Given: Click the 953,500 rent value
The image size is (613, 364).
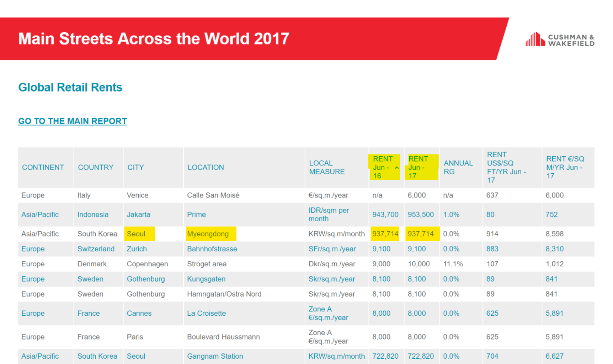Looking at the screenshot, I should (x=421, y=214).
